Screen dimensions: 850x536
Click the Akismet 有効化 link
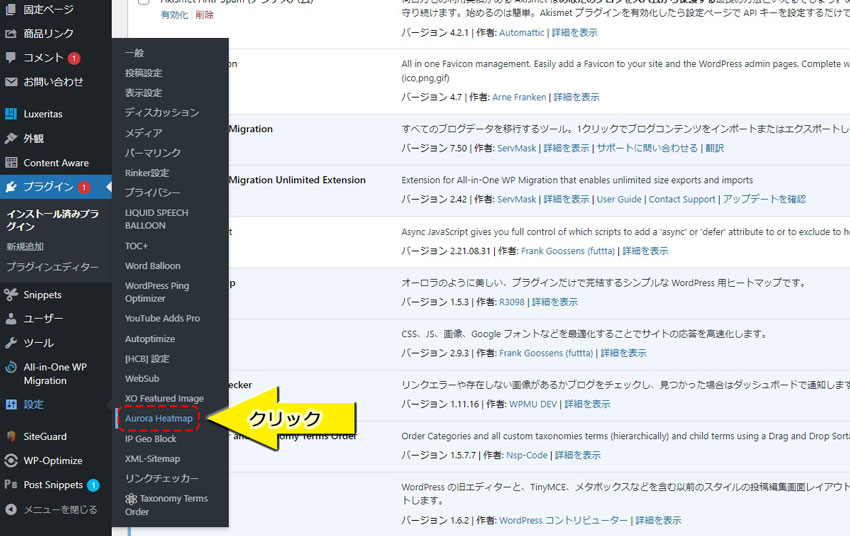(175, 15)
